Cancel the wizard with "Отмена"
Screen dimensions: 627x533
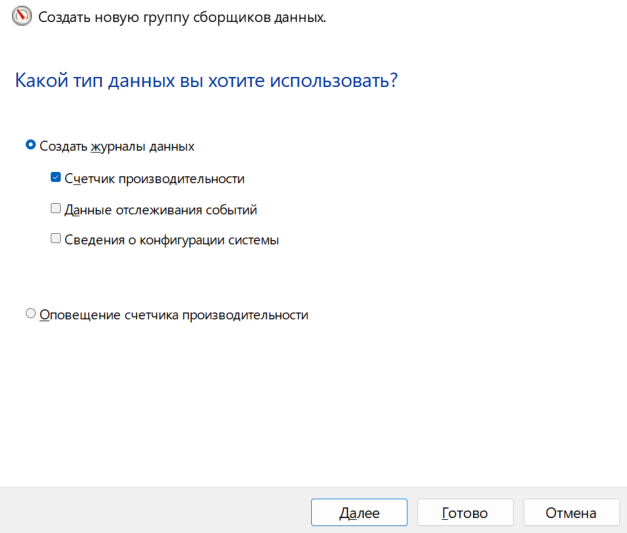(571, 512)
